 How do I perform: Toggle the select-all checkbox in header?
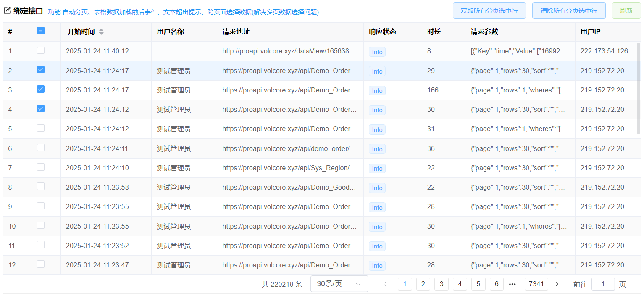(41, 31)
